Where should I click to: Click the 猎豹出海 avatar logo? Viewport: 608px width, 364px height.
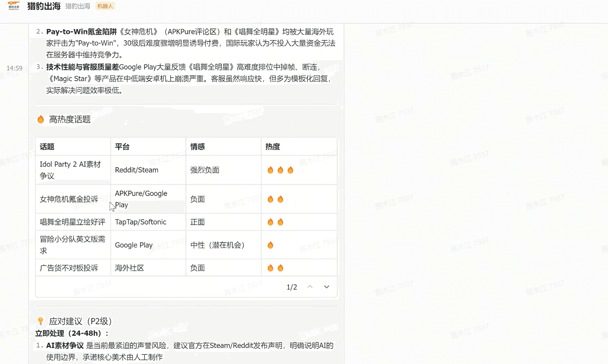coord(14,6)
